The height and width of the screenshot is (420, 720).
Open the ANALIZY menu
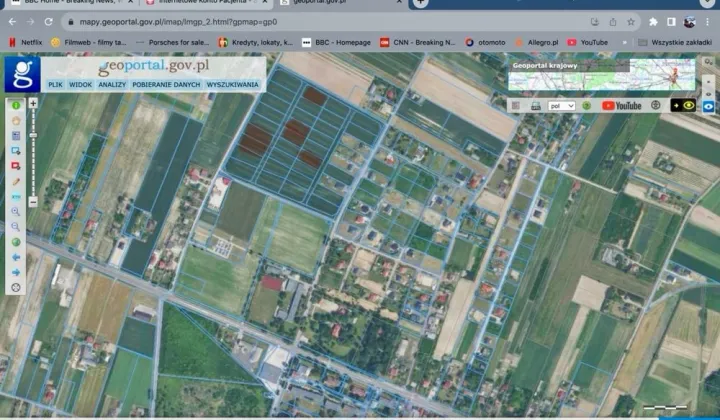[x=112, y=84]
